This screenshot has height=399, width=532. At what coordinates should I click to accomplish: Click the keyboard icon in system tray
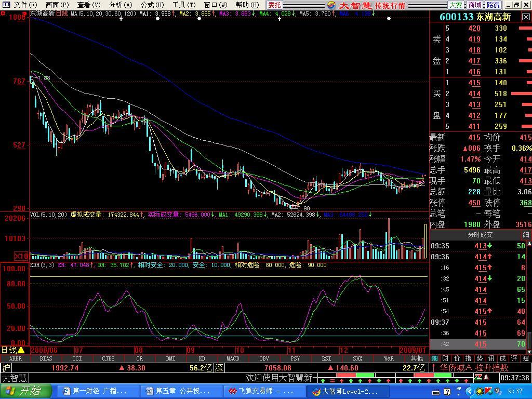click(x=436, y=392)
